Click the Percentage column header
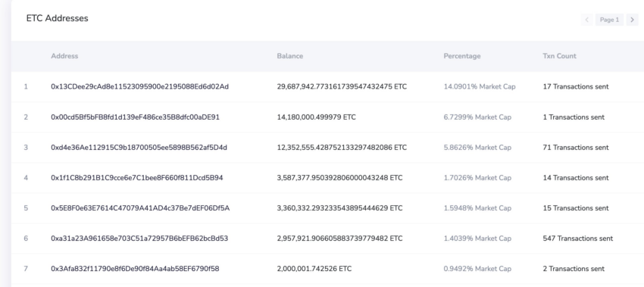 pyautogui.click(x=462, y=56)
